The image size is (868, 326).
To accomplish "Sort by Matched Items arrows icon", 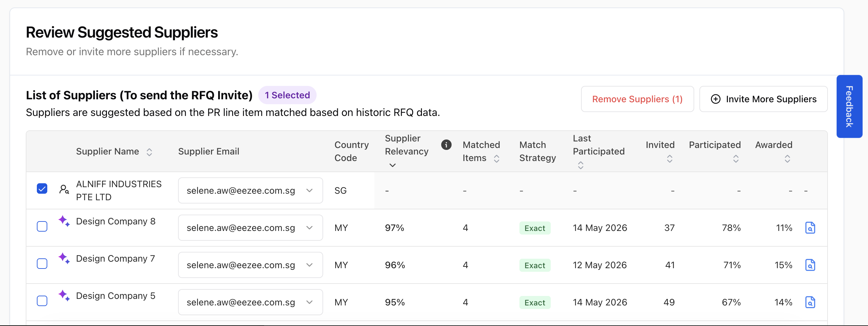I will (x=496, y=159).
